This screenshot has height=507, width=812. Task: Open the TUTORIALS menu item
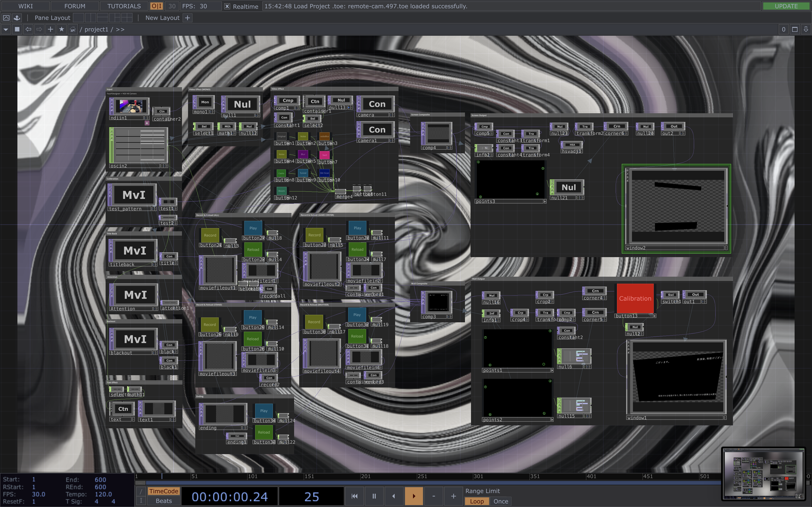pyautogui.click(x=124, y=6)
